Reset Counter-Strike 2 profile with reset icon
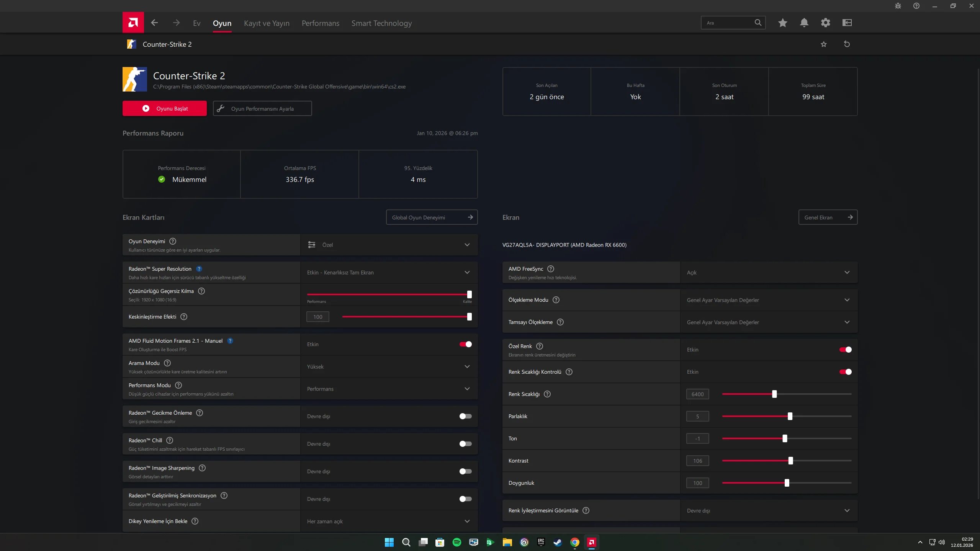 [847, 44]
